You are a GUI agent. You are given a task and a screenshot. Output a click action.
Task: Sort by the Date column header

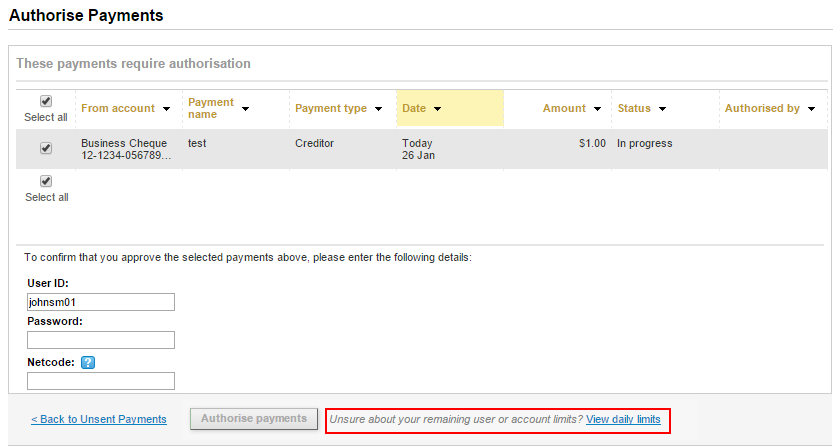(414, 108)
